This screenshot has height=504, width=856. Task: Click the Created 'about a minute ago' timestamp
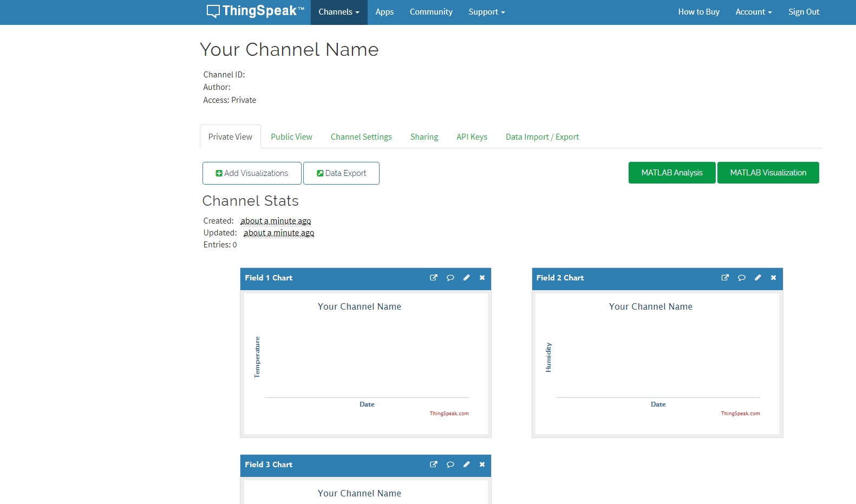pyautogui.click(x=276, y=221)
